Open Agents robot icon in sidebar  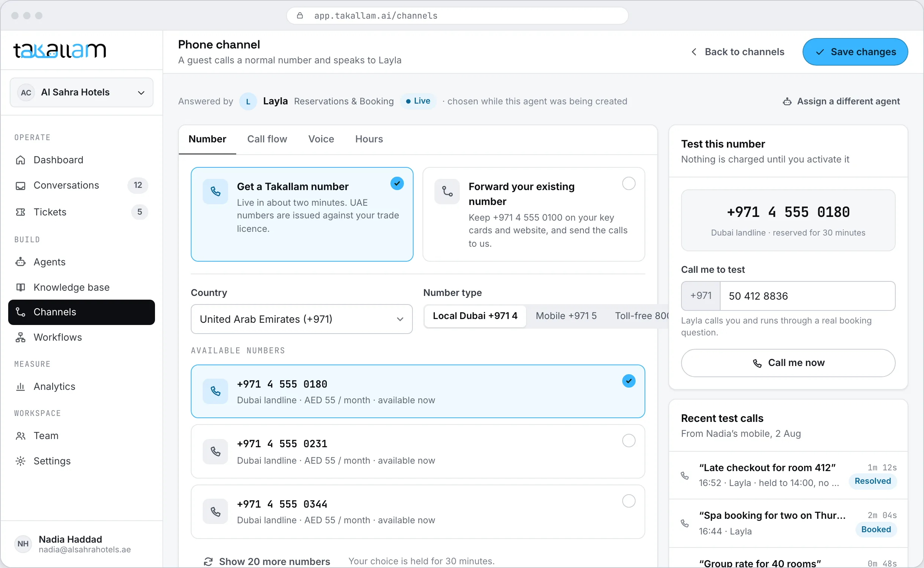20,262
